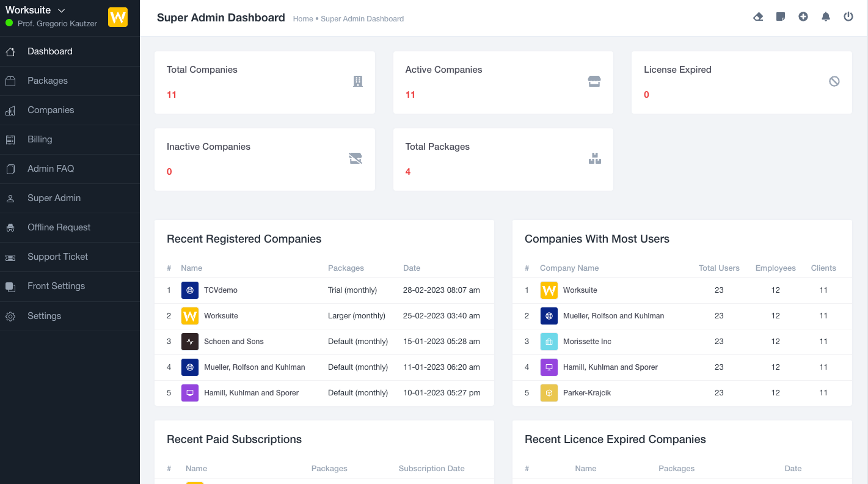Click the Parker-Krajcik company logo thumbnail

[x=549, y=393]
